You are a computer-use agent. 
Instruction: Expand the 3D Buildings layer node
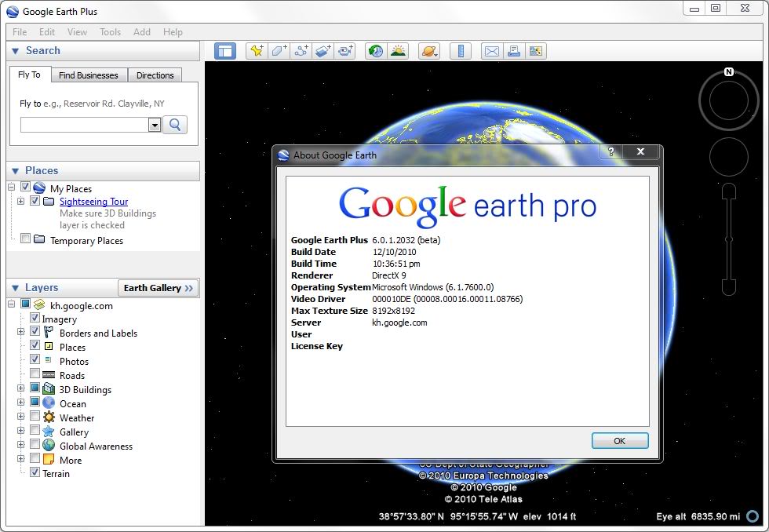coord(20,388)
